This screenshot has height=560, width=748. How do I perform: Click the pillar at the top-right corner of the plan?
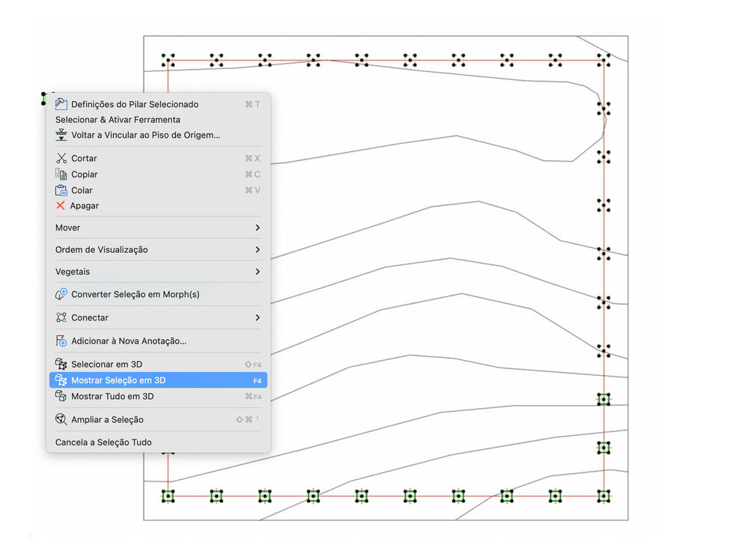click(603, 60)
